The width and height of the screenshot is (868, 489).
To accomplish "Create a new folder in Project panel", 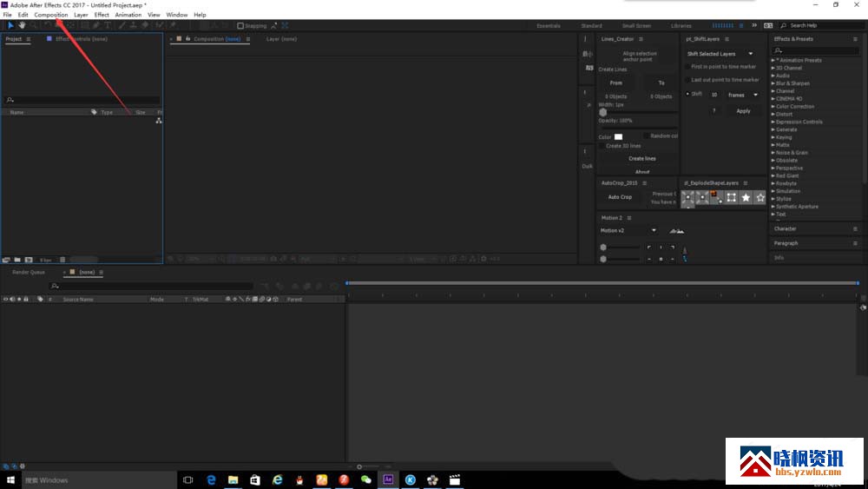I will (x=17, y=260).
